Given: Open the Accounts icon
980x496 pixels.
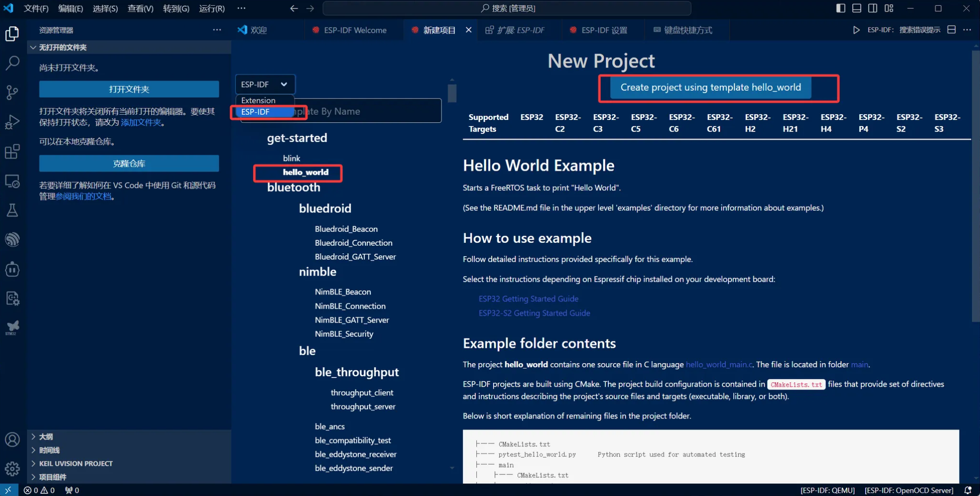Looking at the screenshot, I should tap(12, 440).
